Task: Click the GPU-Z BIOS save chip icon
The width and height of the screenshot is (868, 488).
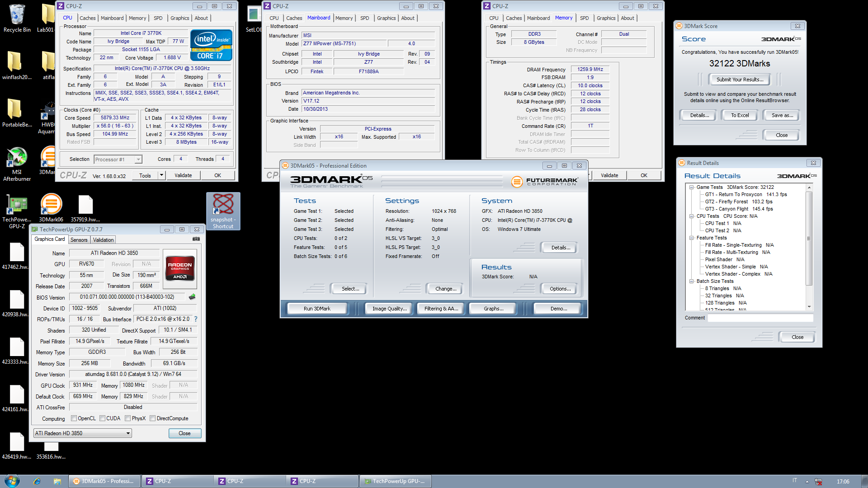Action: coord(192,297)
